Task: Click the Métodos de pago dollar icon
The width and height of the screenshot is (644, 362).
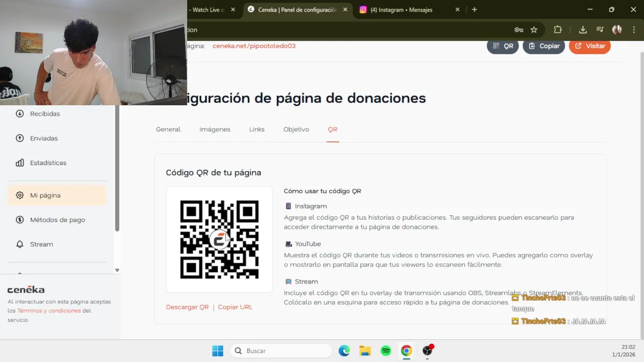Action: [20, 220]
